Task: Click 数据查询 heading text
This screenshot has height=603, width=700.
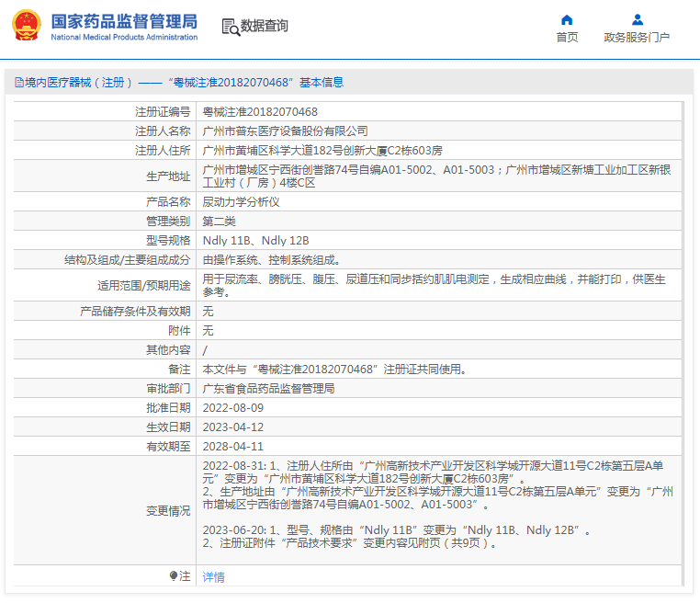Action: tap(265, 26)
